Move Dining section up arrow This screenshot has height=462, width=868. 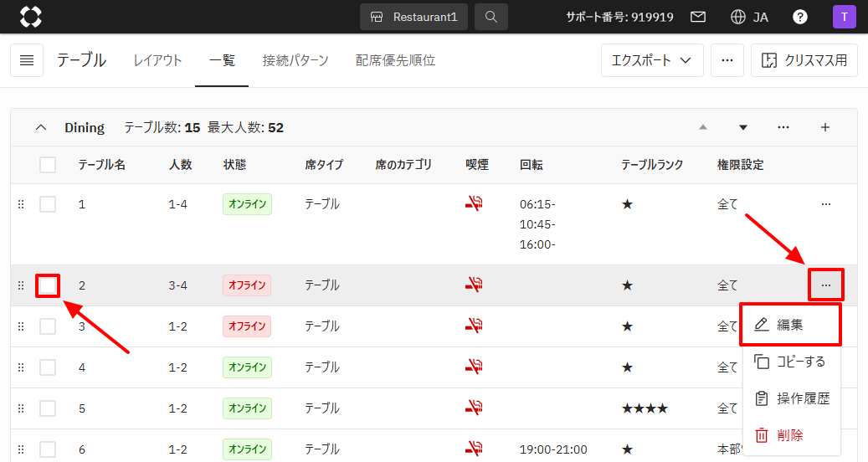(703, 127)
